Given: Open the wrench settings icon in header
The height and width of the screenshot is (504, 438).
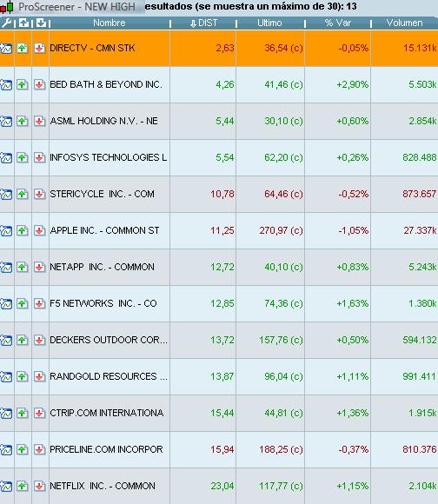Looking at the screenshot, I should (6, 23).
